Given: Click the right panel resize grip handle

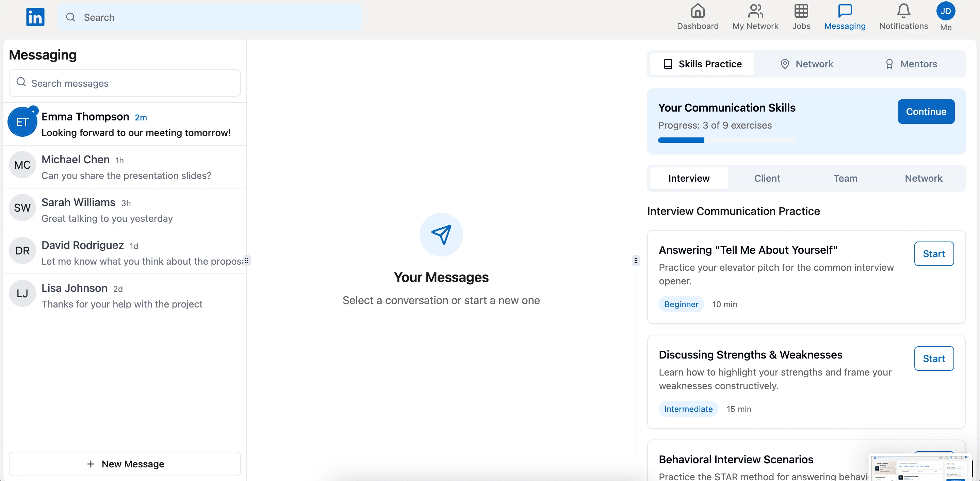Looking at the screenshot, I should click(x=636, y=261).
